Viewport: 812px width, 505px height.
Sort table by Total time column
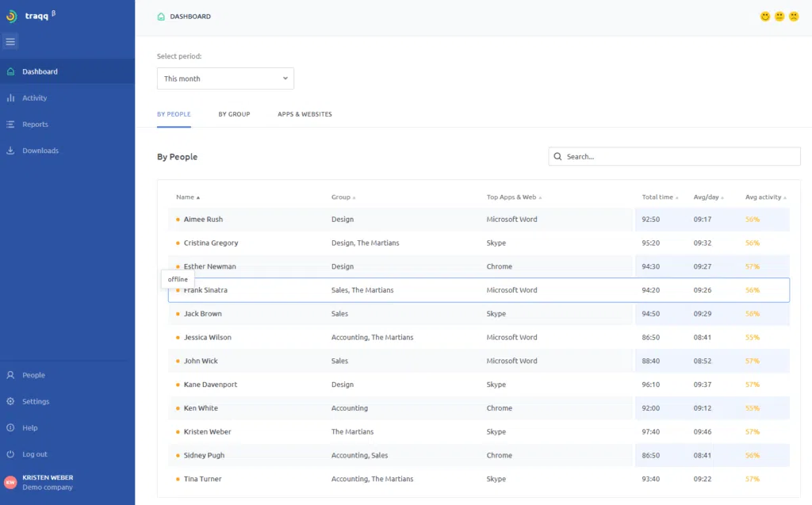660,197
